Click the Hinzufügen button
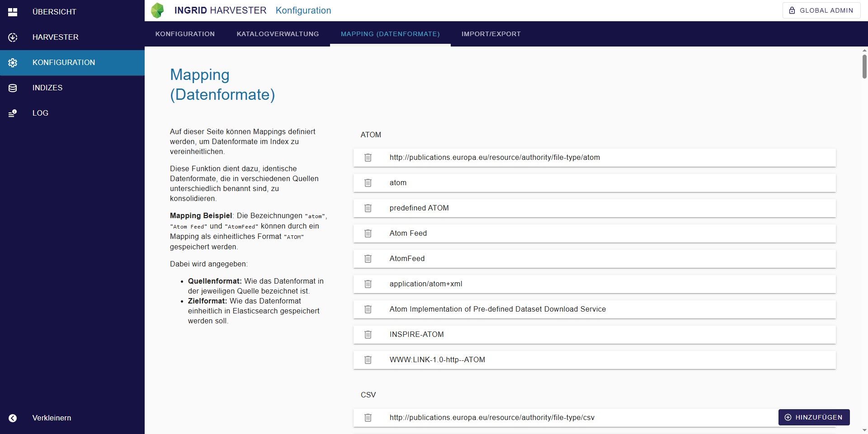Viewport: 868px width, 434px height. click(x=814, y=417)
